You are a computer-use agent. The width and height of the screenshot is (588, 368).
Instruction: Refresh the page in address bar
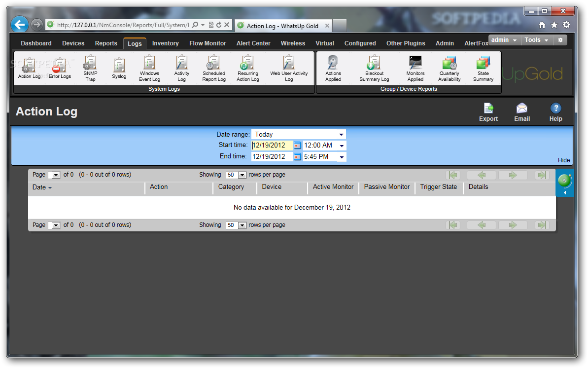(219, 25)
